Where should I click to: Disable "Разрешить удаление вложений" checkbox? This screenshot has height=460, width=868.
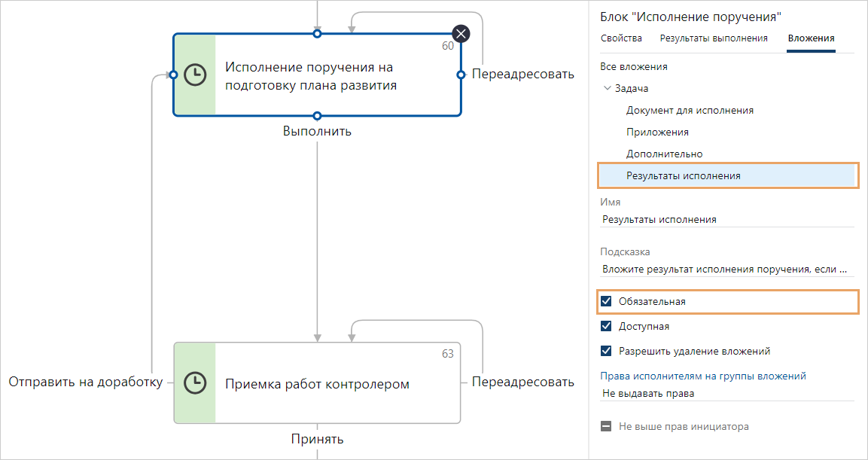(606, 351)
